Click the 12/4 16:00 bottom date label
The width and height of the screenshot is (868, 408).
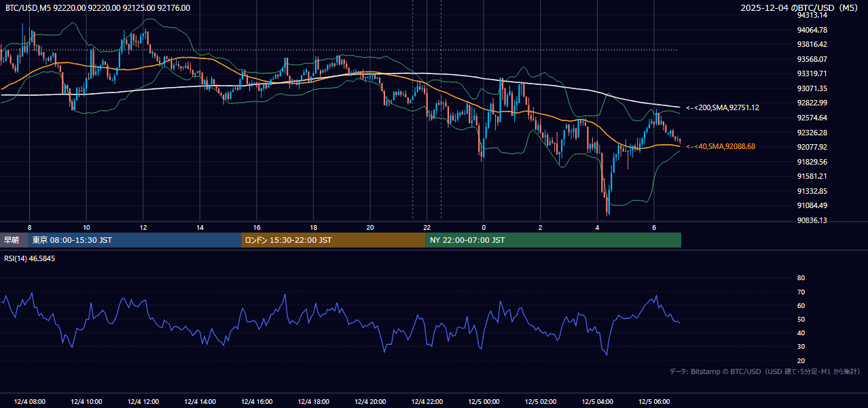[x=257, y=402]
